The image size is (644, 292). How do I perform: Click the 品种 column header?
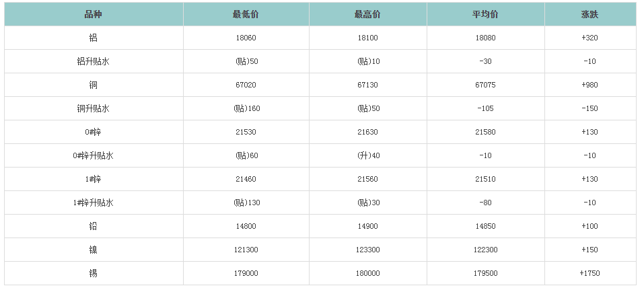coord(94,14)
